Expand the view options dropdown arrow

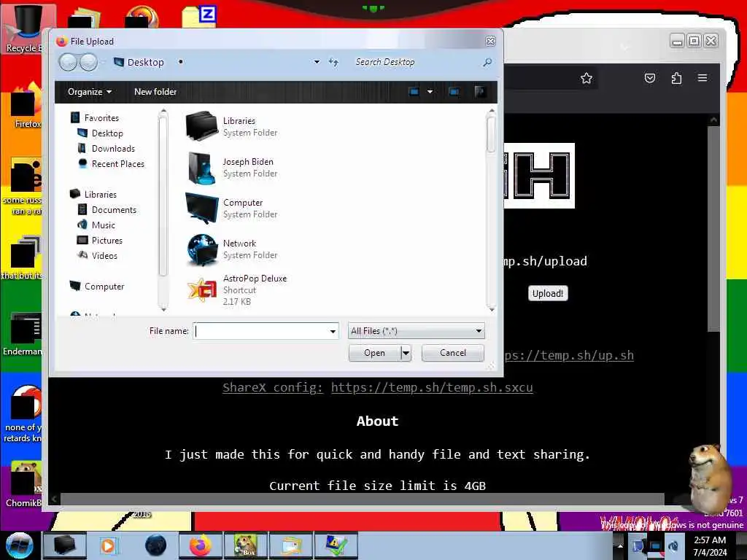coord(430,91)
